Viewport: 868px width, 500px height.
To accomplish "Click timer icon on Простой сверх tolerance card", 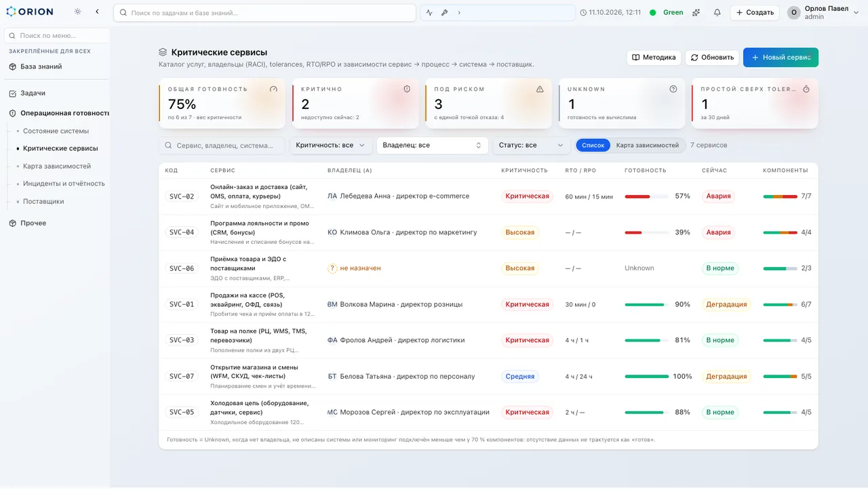I will click(806, 89).
